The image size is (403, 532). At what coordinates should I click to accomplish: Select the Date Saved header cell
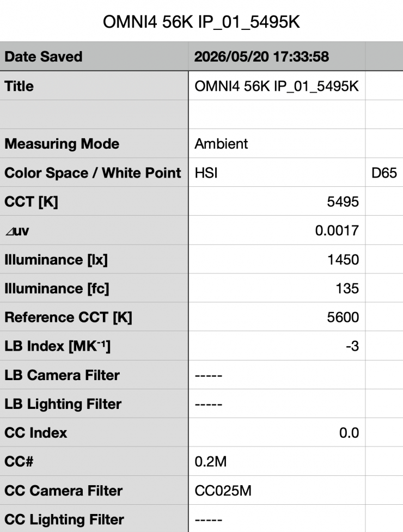pos(94,56)
